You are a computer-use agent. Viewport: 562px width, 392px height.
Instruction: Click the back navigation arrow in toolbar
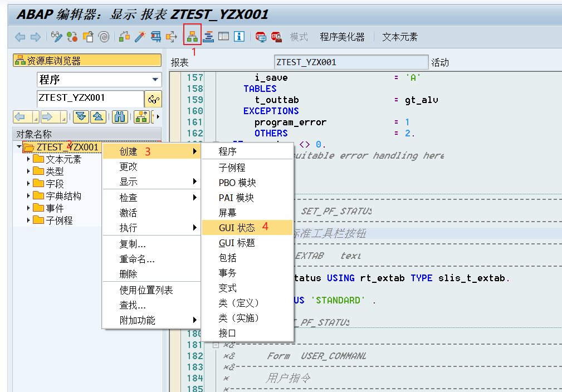19,36
